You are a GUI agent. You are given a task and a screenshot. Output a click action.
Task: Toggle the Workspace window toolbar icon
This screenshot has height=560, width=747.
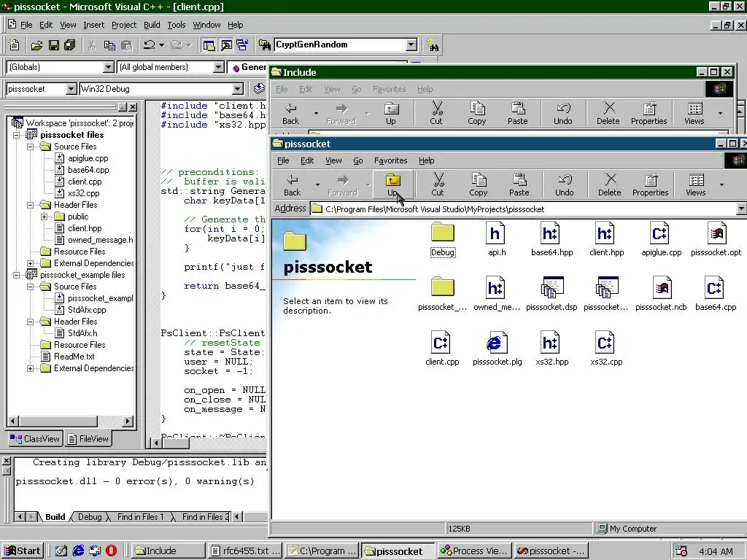pos(209,45)
